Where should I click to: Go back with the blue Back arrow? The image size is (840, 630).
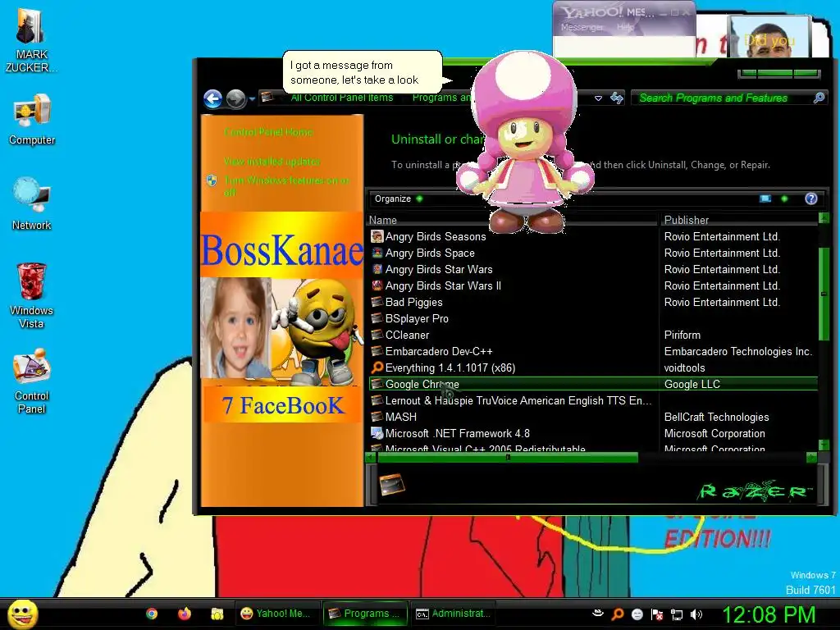212,98
